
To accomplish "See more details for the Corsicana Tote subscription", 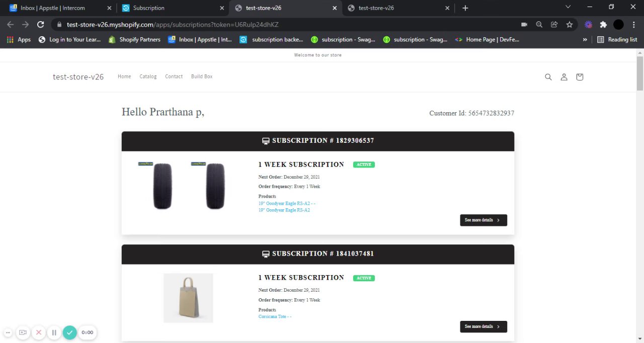I will 483,327.
